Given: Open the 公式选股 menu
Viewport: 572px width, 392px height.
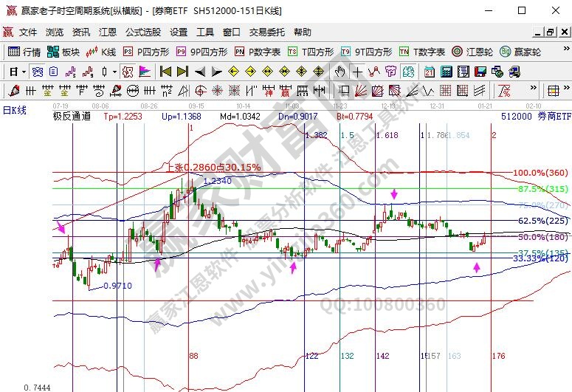Looking at the screenshot, I should 142,32.
